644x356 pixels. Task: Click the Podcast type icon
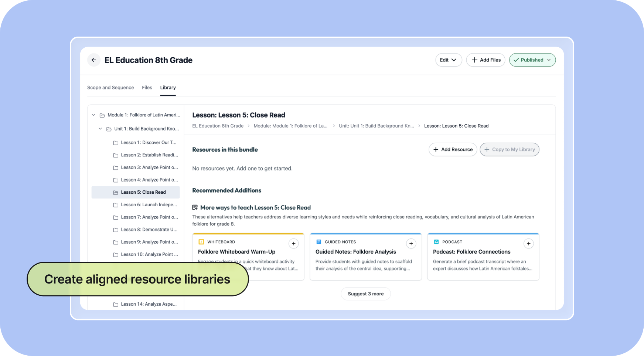point(436,242)
